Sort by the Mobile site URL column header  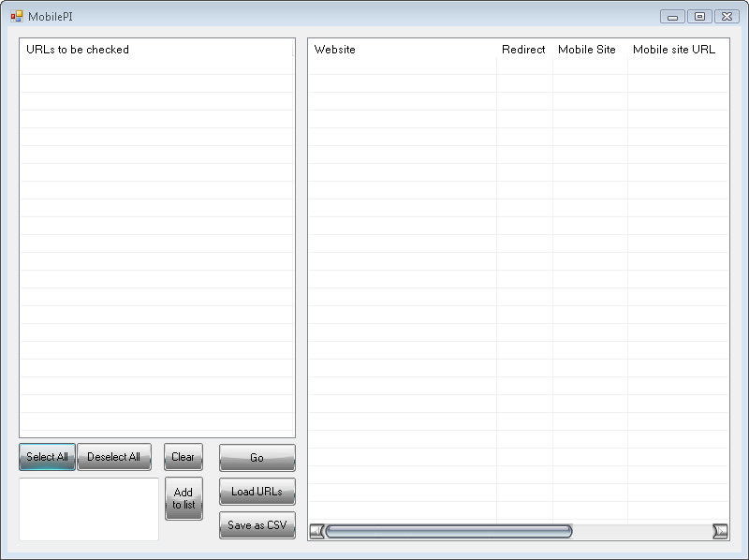point(678,50)
